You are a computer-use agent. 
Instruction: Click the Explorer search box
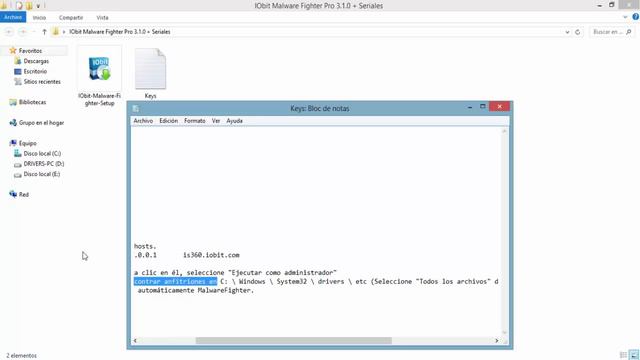tap(611, 32)
